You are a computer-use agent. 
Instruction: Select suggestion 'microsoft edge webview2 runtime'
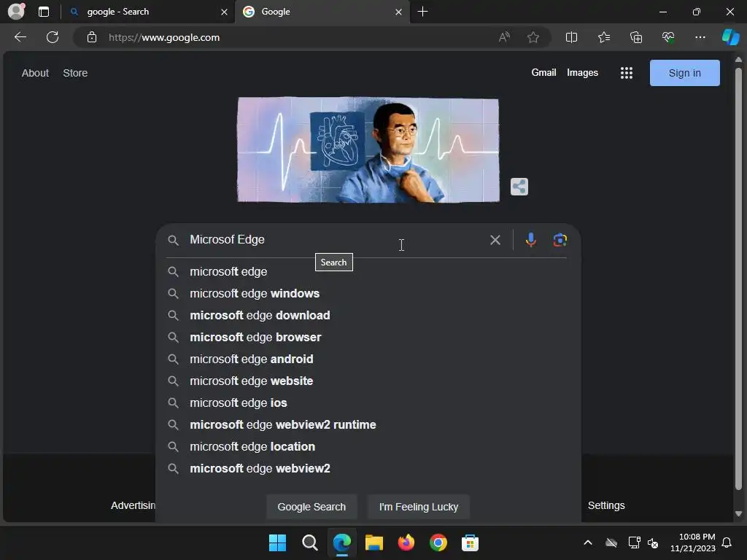[x=368, y=425]
